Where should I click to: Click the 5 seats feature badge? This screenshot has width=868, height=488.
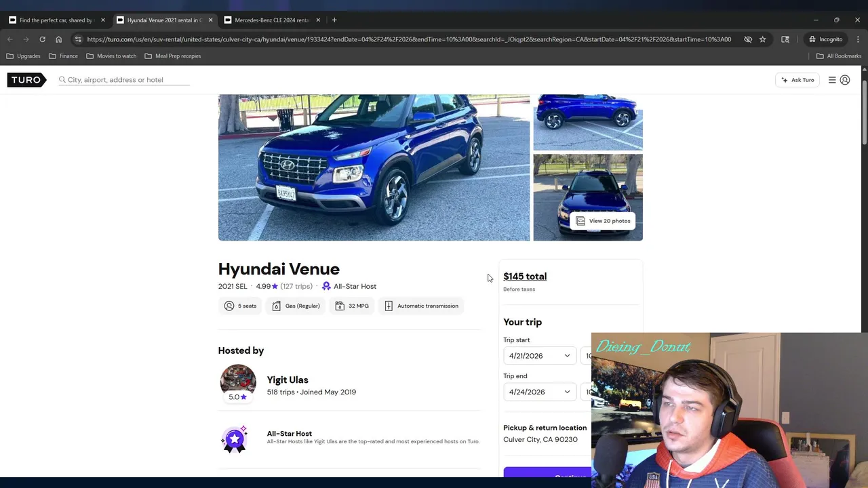(x=240, y=306)
